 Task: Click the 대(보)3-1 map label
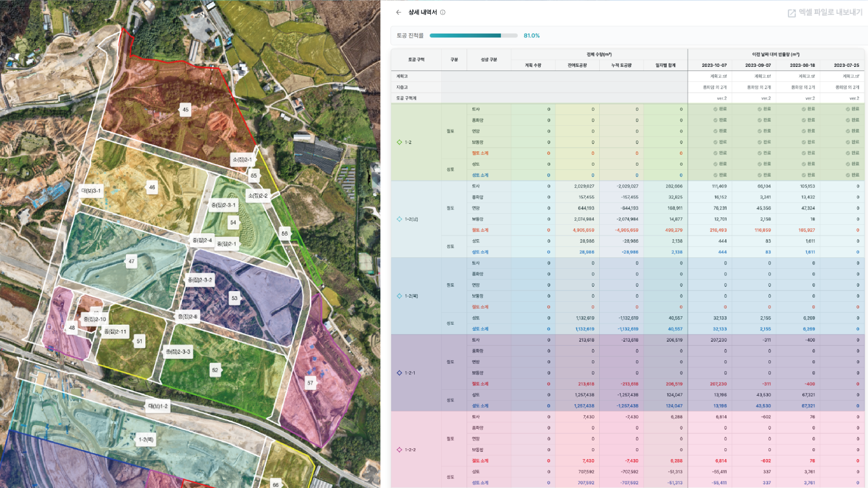[92, 190]
